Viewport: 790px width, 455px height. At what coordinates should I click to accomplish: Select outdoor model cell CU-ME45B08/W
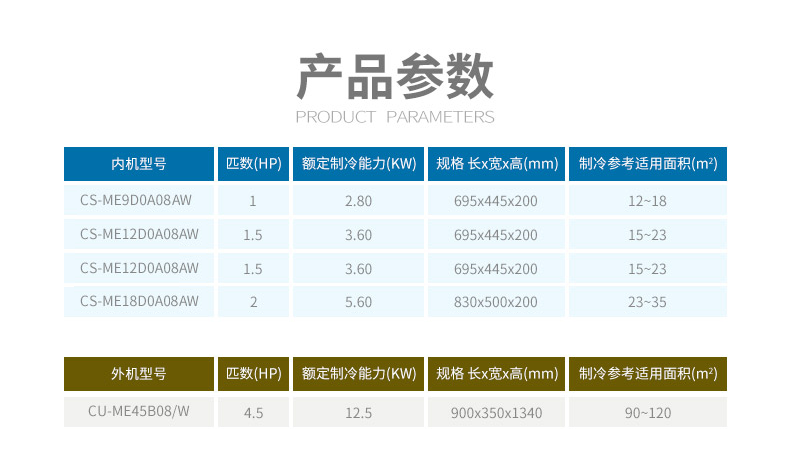tap(139, 412)
